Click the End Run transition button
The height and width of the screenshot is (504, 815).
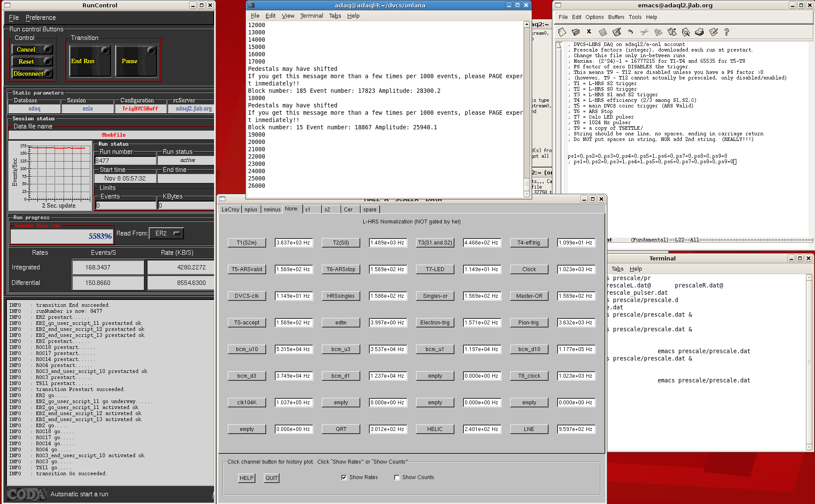(90, 61)
